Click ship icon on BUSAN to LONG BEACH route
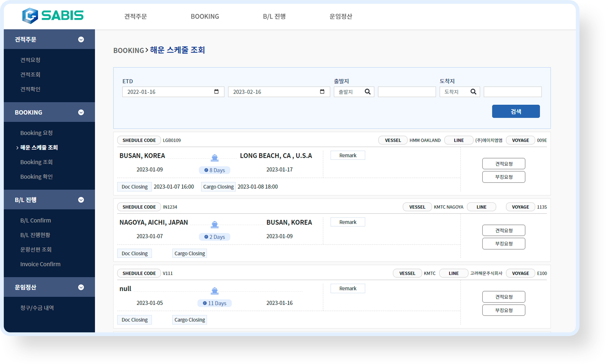Viewport: 606px width, 364px height. tap(215, 158)
